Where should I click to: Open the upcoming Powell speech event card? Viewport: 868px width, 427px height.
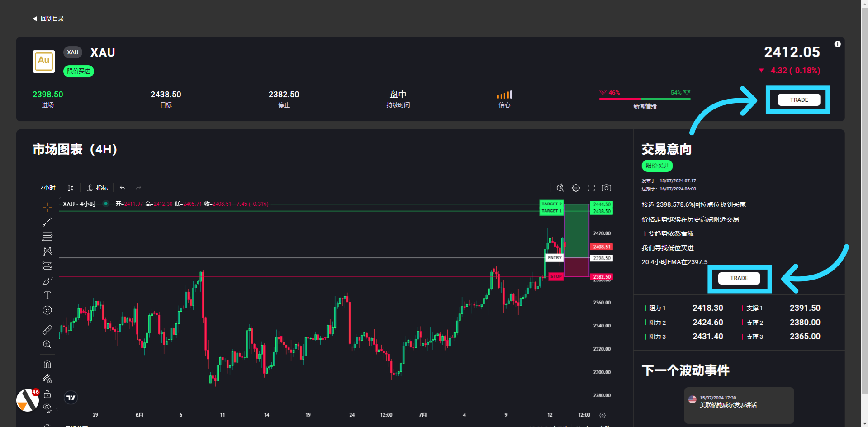[739, 404]
